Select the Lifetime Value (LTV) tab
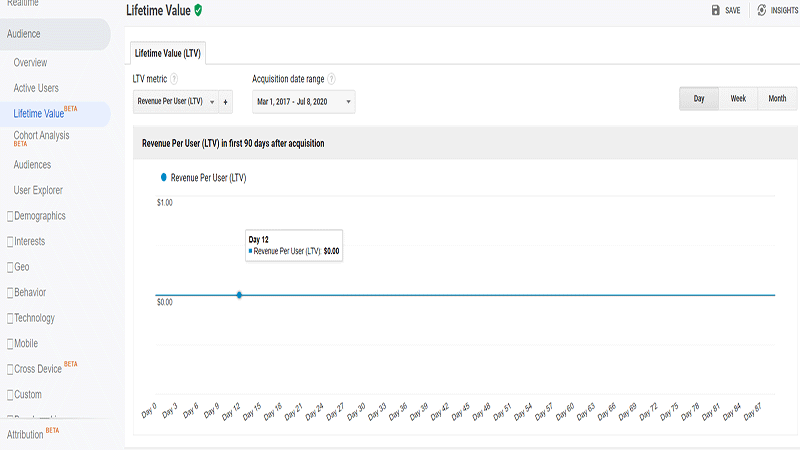 click(168, 53)
